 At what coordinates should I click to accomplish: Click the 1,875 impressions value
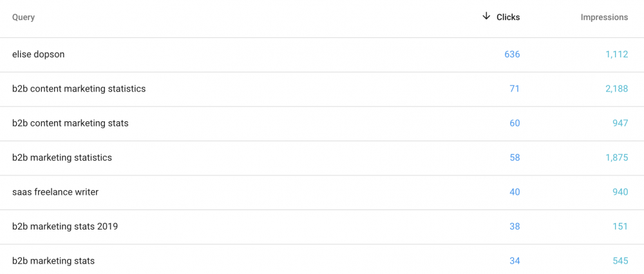click(616, 158)
